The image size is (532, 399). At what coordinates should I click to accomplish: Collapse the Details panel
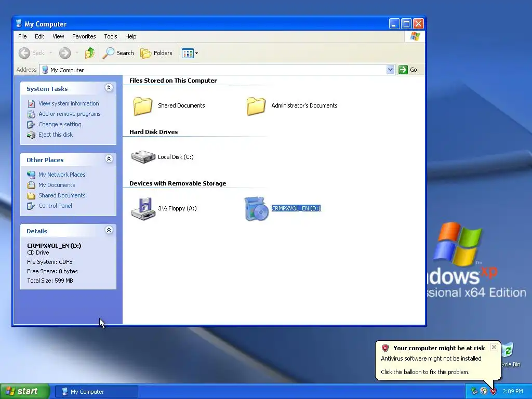pyautogui.click(x=109, y=230)
